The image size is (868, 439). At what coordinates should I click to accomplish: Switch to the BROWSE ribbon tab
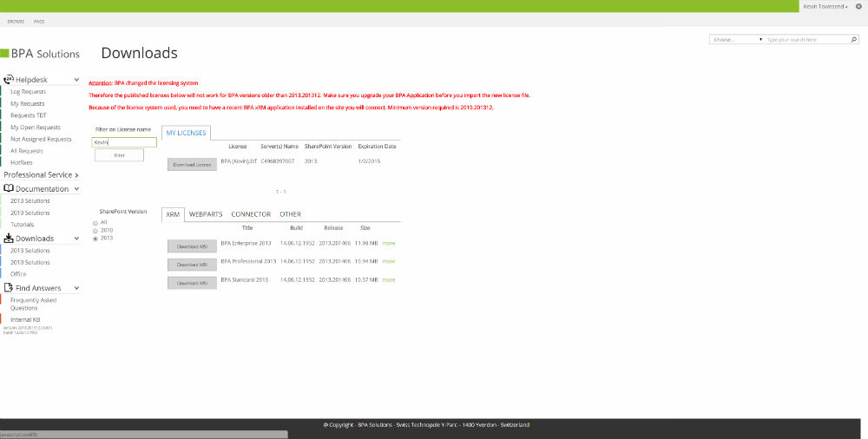(x=16, y=22)
